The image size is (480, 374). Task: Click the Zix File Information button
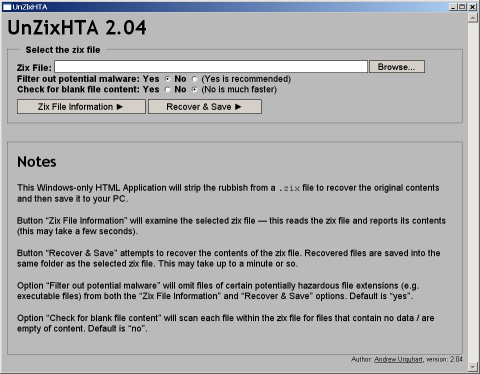point(81,107)
